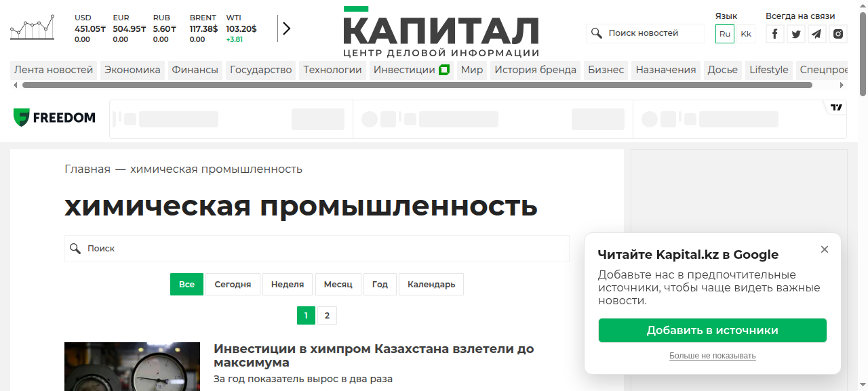Open the Мир section
The width and height of the screenshot is (868, 391).
pyautogui.click(x=472, y=70)
